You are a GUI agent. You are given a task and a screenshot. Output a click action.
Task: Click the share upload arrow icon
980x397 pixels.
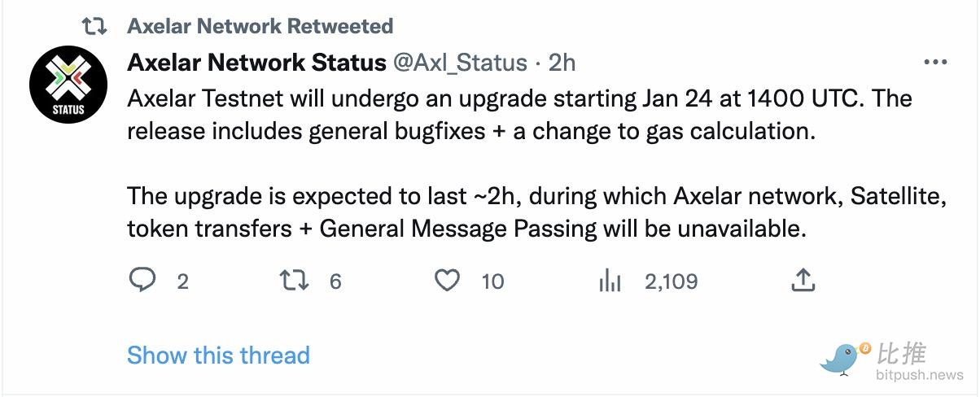803,281
